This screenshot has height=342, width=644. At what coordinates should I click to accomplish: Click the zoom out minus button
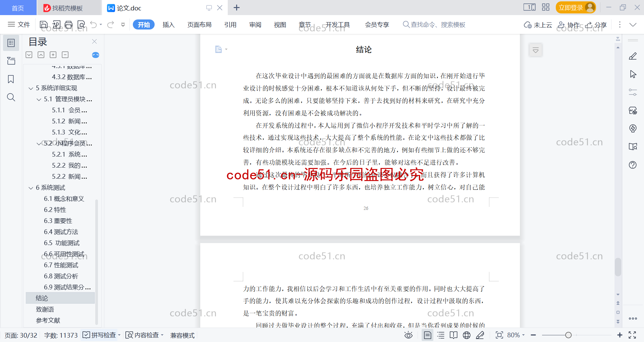533,335
